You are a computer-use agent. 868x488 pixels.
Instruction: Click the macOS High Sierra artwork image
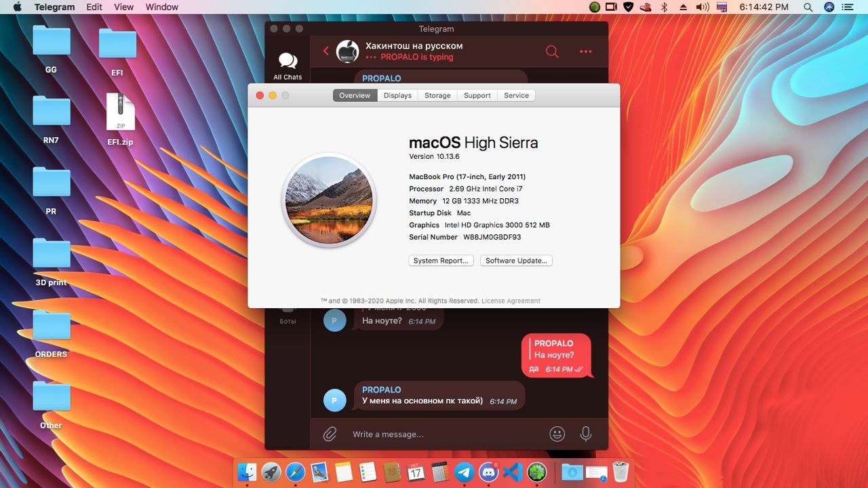point(329,200)
